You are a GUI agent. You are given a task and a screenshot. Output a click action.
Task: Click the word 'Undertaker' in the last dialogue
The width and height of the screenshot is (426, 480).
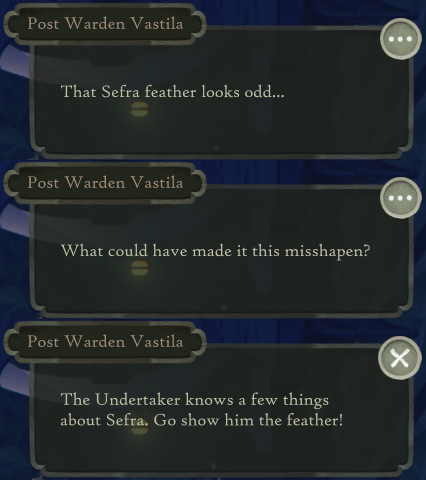tap(138, 400)
